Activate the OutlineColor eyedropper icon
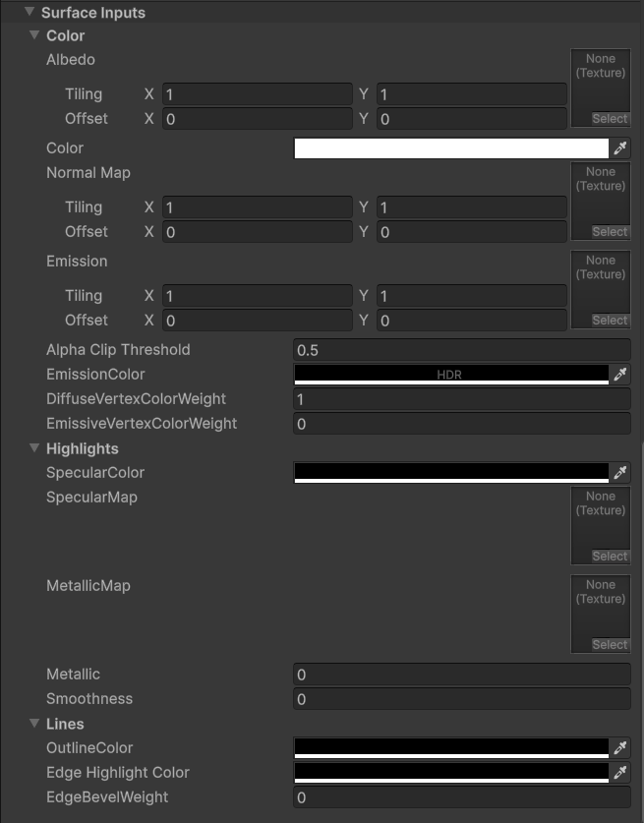 619,748
